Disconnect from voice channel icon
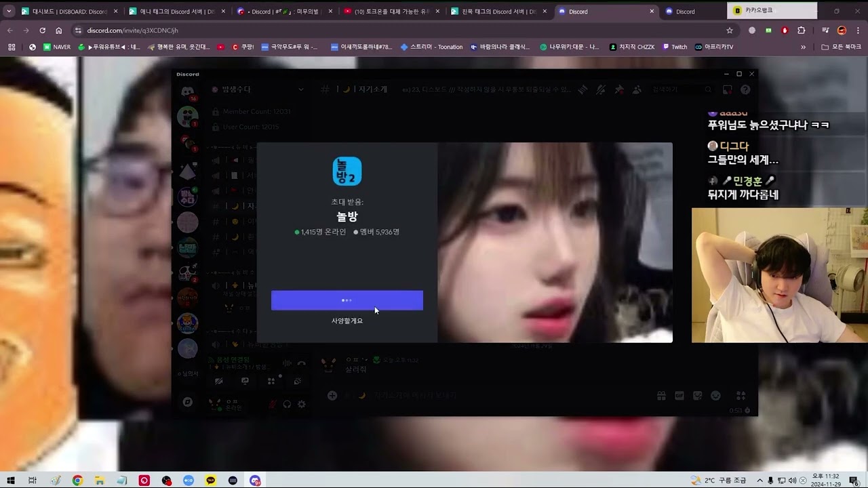 click(x=302, y=364)
